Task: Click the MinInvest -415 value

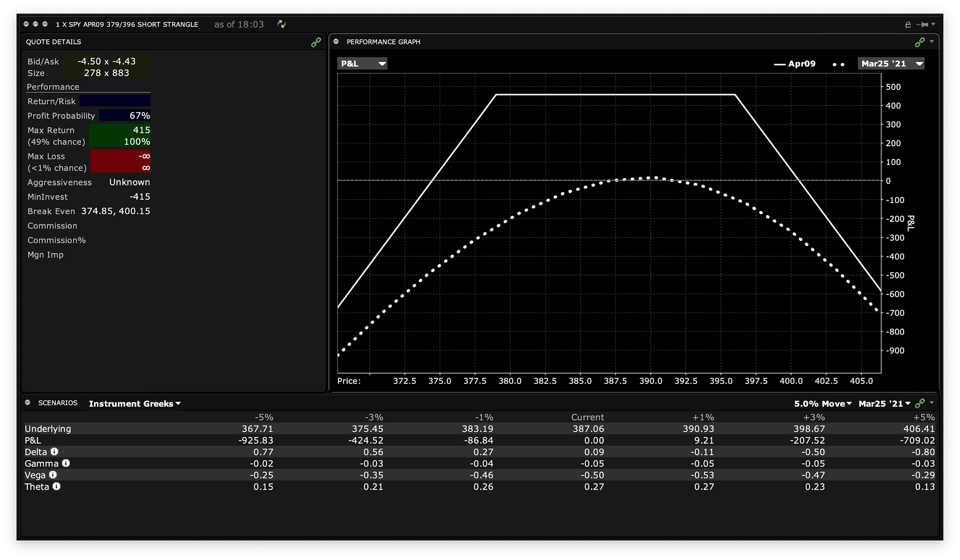Action: click(x=140, y=197)
